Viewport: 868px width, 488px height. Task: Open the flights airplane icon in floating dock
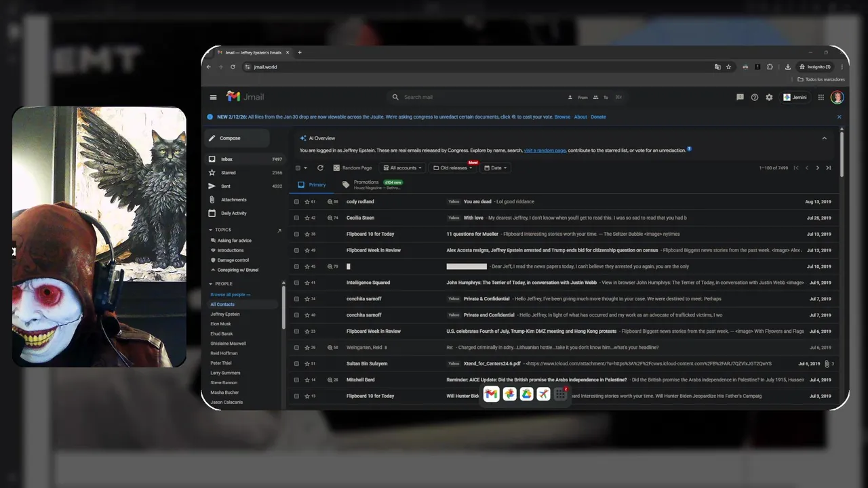pos(543,394)
